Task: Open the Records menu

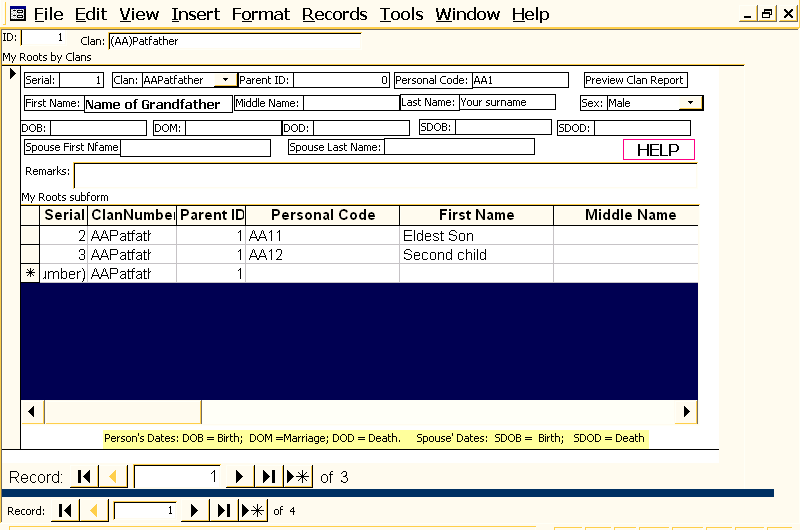Action: pyautogui.click(x=334, y=14)
